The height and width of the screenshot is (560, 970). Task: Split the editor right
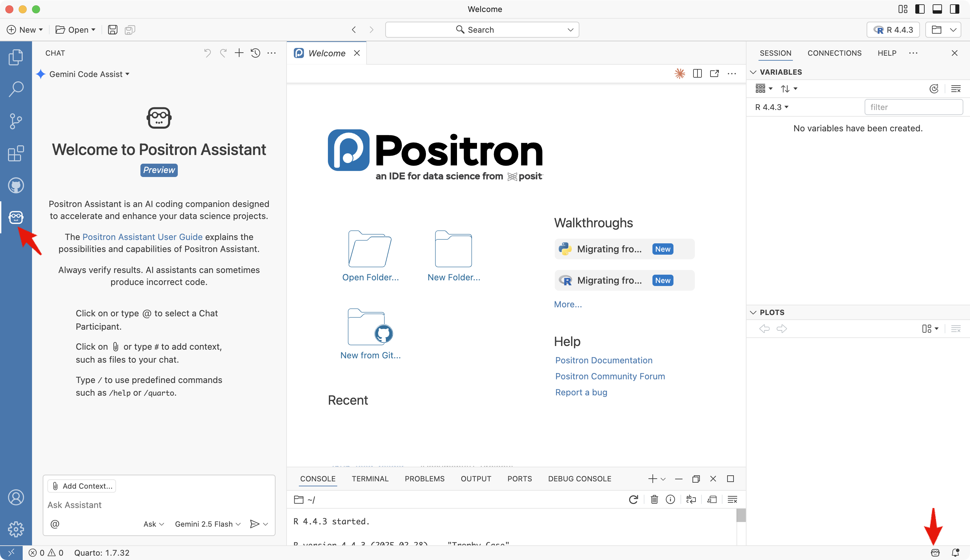pos(697,73)
